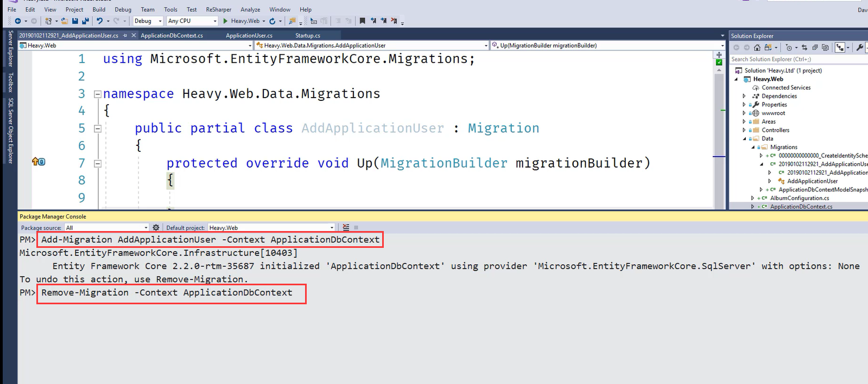Expand the Controllers folder node
This screenshot has width=868, height=384.
tap(744, 130)
